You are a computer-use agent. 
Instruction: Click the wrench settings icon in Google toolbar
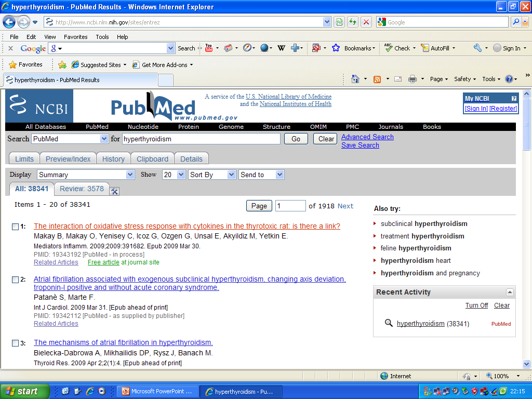[478, 48]
